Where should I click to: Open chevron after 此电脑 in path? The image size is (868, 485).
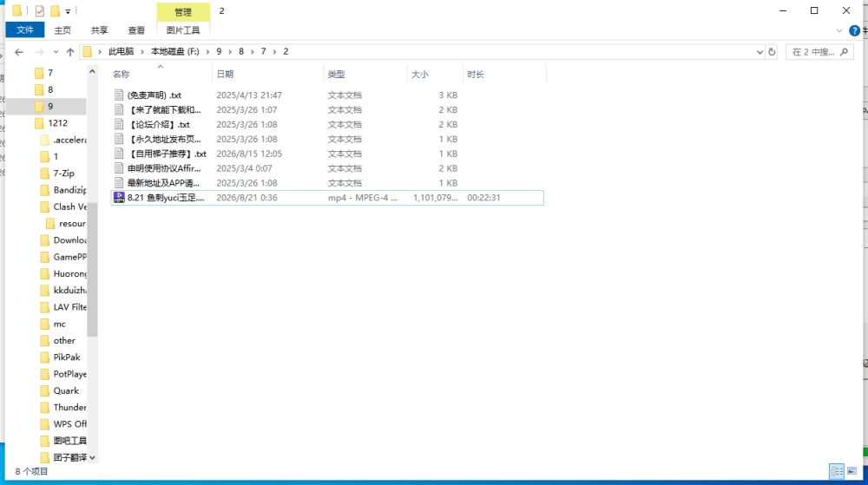(142, 51)
